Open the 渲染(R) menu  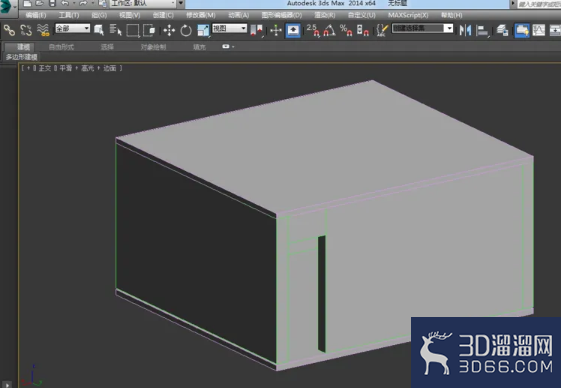click(x=325, y=15)
